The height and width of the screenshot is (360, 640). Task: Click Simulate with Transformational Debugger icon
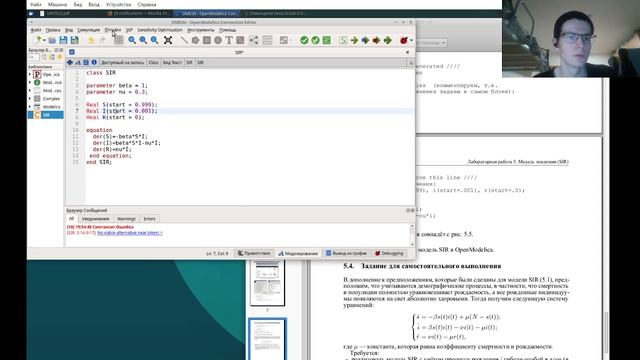(x=365, y=40)
